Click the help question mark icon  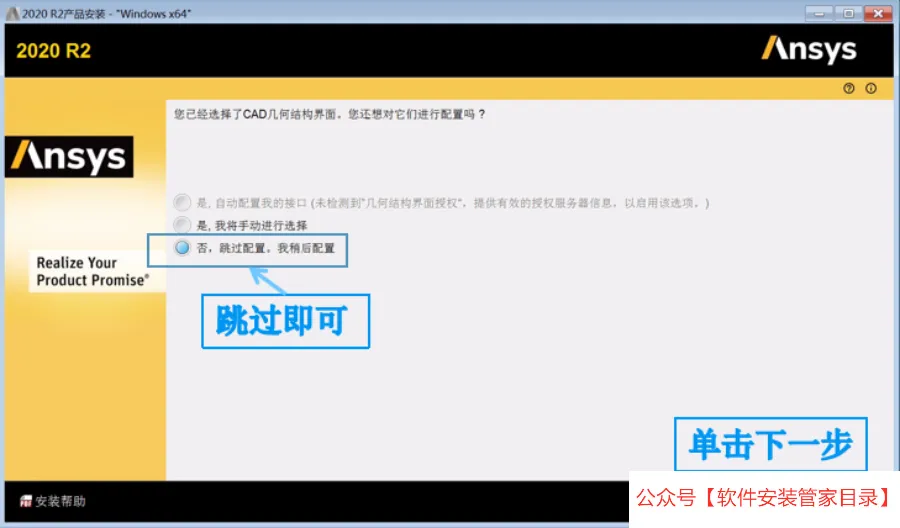click(849, 88)
